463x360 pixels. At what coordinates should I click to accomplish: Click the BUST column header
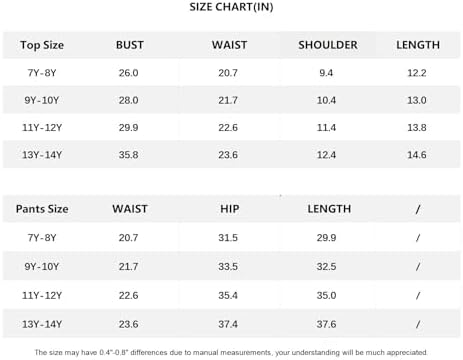[x=130, y=45]
